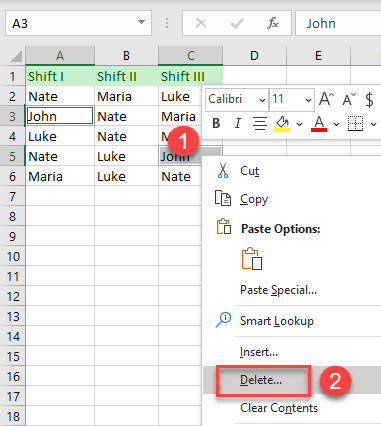Viewport: 381px width, 426px height.
Task: Open the borders dropdown arrow
Action: coord(374,124)
